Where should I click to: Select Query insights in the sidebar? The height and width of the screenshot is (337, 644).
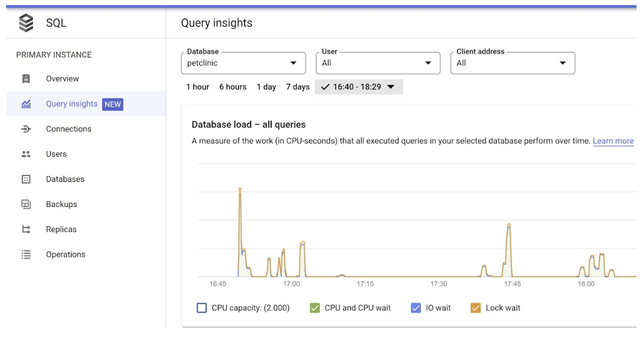[x=86, y=104]
